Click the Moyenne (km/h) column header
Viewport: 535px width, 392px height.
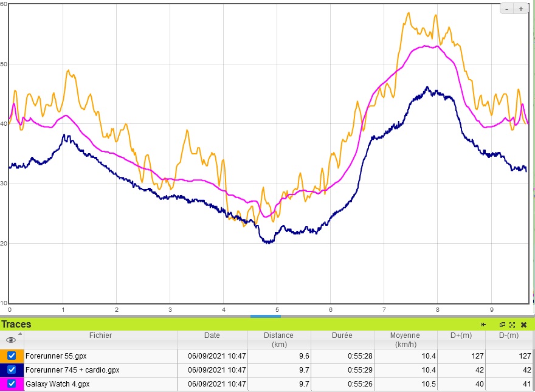[405, 339]
